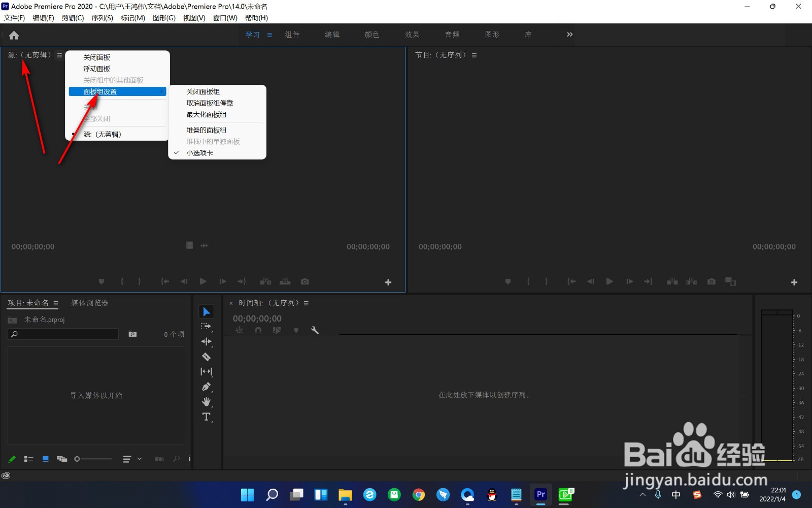Viewport: 812px width, 508px height.
Task: Select the Hand tool
Action: click(x=206, y=402)
